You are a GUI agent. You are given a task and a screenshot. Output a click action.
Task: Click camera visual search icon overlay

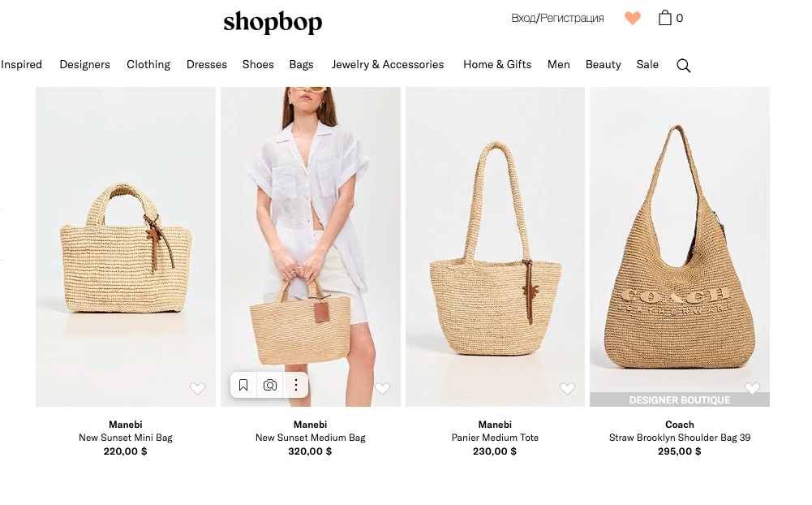(270, 385)
